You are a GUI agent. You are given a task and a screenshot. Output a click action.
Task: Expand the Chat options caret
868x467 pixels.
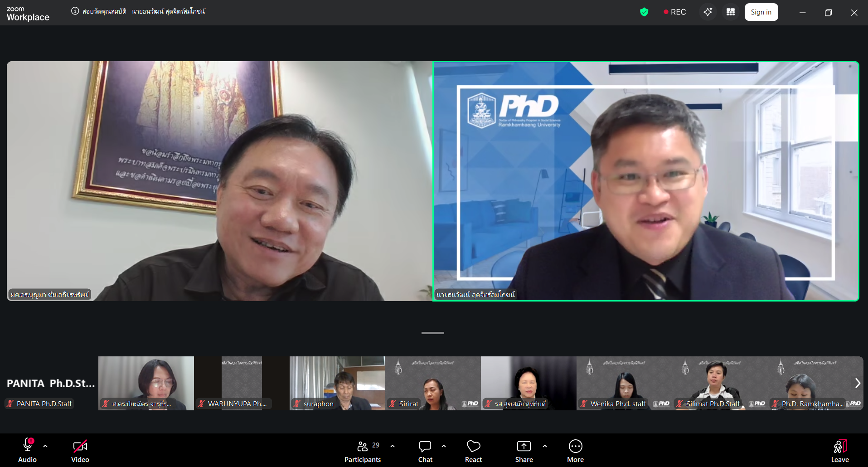click(444, 446)
